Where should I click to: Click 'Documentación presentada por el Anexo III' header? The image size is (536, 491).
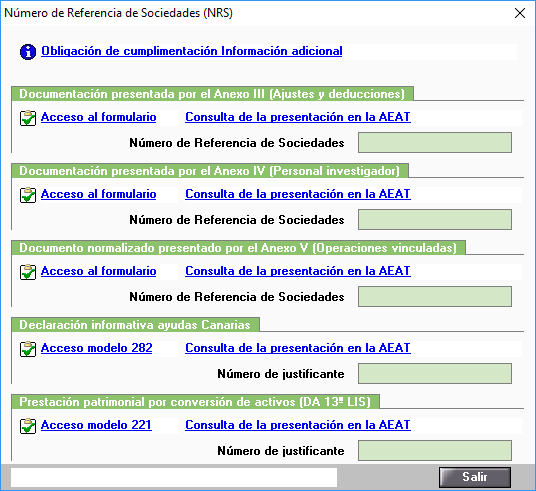click(x=212, y=94)
